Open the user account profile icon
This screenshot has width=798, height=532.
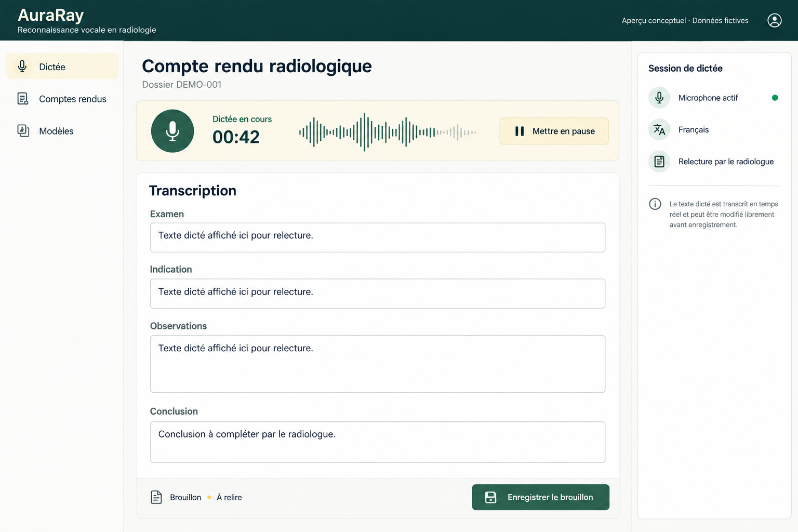(x=774, y=20)
